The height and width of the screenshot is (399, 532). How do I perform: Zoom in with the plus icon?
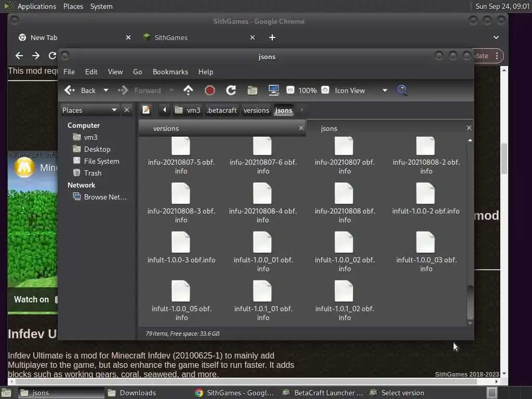point(325,90)
